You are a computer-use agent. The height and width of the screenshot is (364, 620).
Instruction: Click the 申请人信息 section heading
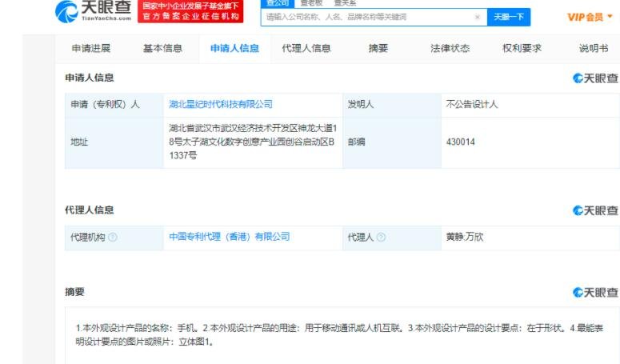(x=90, y=78)
